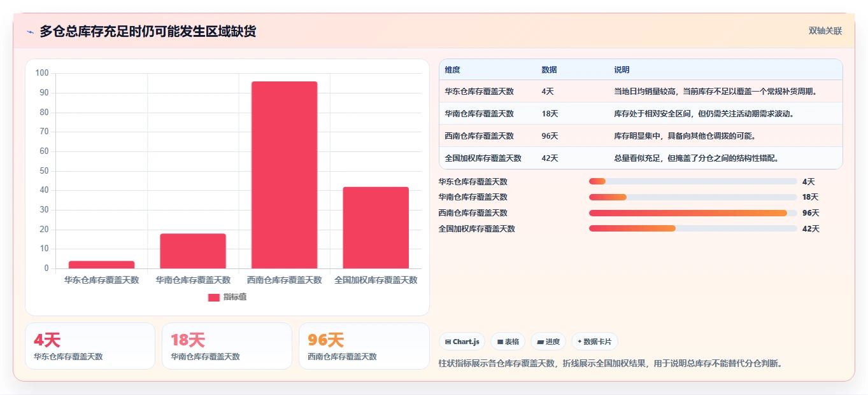Image resolution: width=868 pixels, height=395 pixels.
Task: Select the Chart.js tag chip
Action: click(x=462, y=342)
